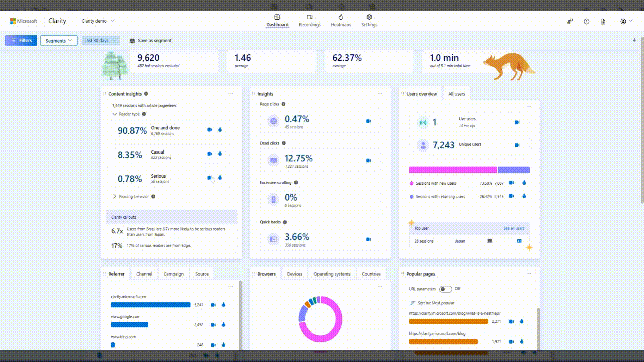Open Settings panel
This screenshot has width=644, height=362.
369,21
